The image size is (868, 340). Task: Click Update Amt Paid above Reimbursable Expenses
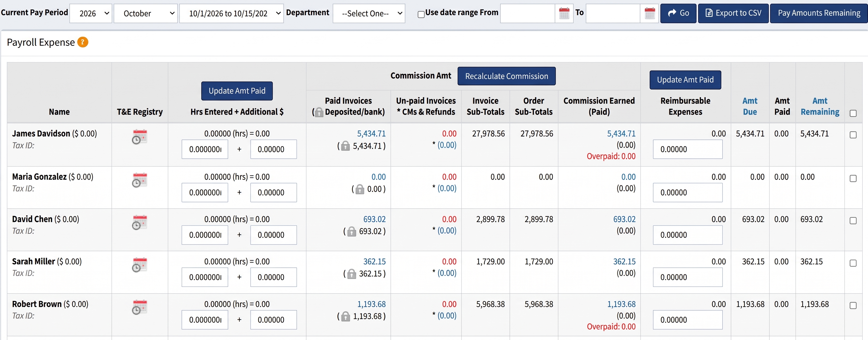tap(685, 80)
